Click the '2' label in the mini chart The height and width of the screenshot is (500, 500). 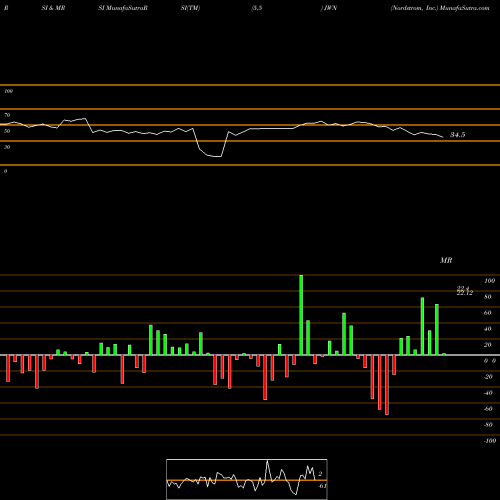click(x=320, y=474)
